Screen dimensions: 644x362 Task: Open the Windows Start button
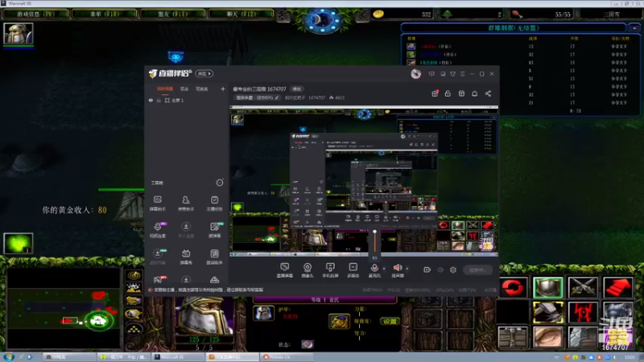coord(9,356)
